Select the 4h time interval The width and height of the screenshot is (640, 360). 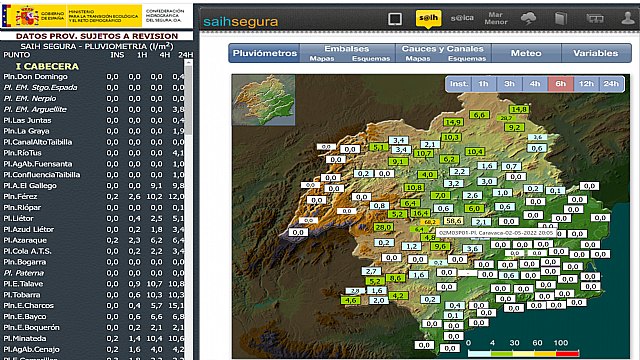pos(535,84)
